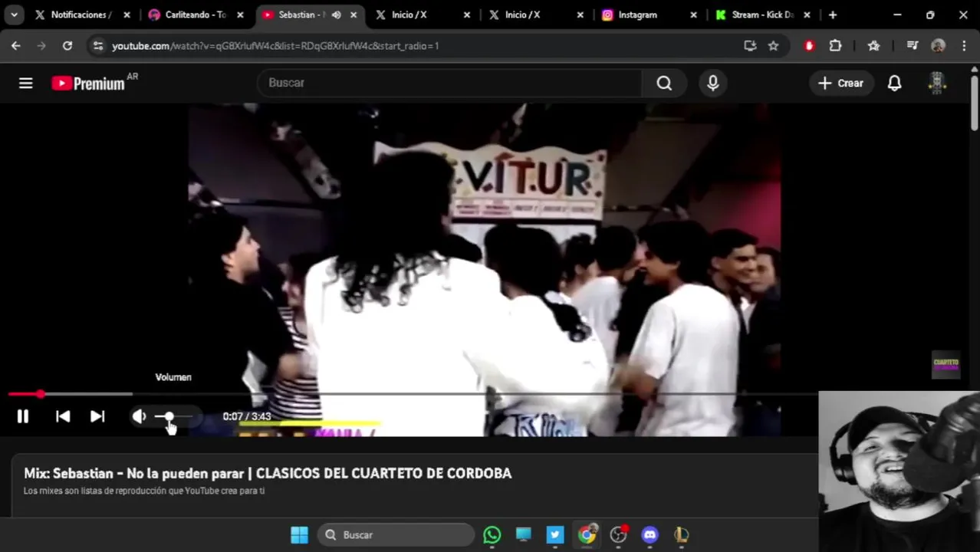Seek on the video progress bar
Screen dimensions: 980x552
coord(413,394)
